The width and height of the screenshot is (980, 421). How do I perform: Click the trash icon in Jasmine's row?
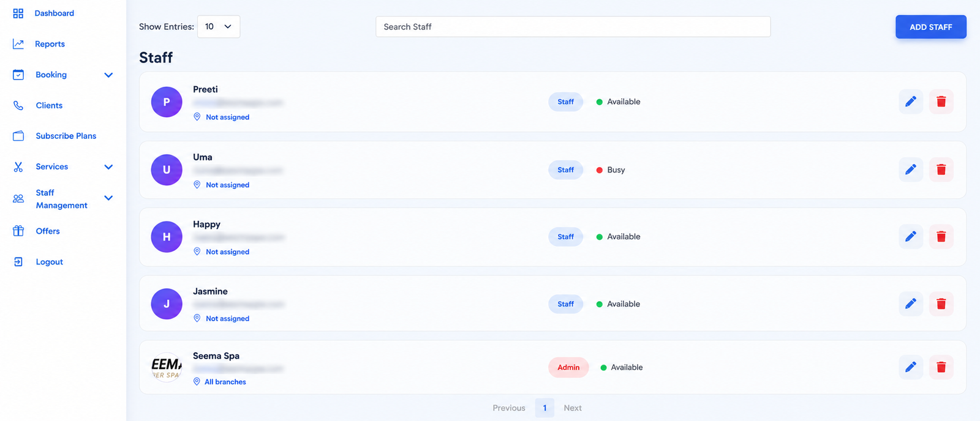coord(941,304)
